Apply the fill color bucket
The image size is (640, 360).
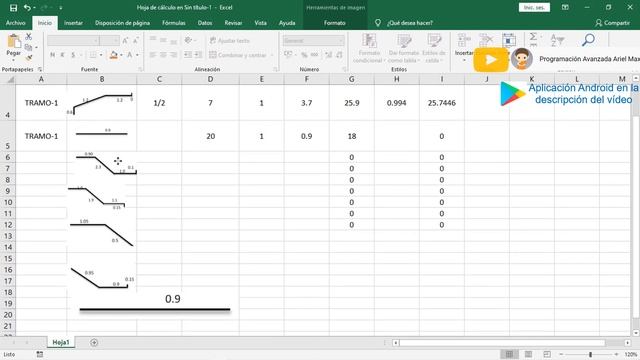pyautogui.click(x=114, y=55)
